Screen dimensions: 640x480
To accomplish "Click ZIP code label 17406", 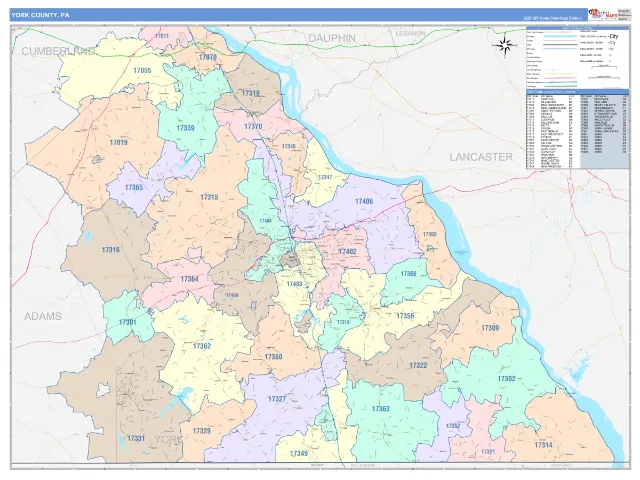I will click(364, 202).
